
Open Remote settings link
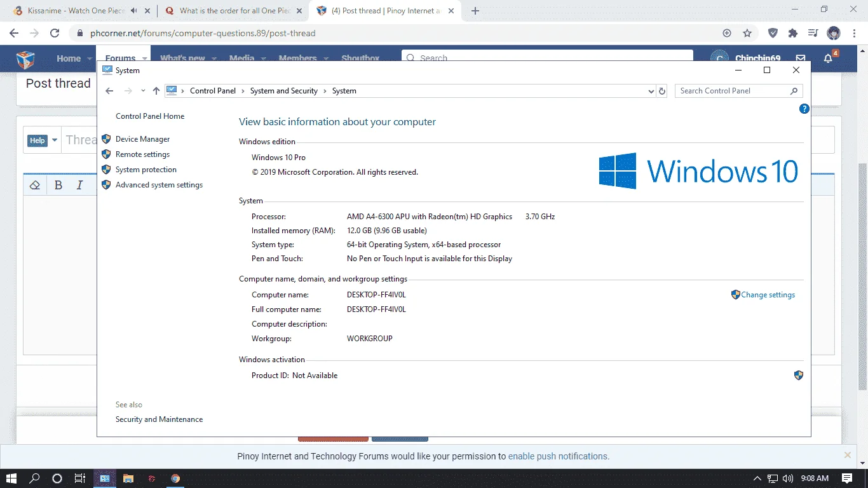point(143,154)
